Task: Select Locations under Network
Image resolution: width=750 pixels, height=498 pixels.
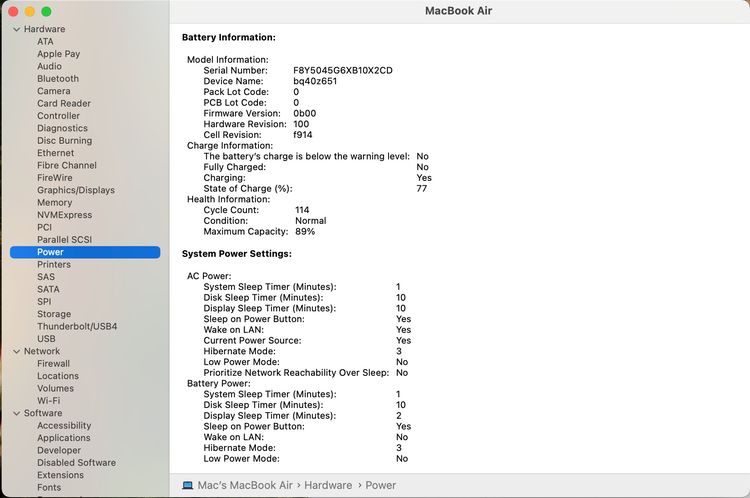Action: (x=58, y=376)
